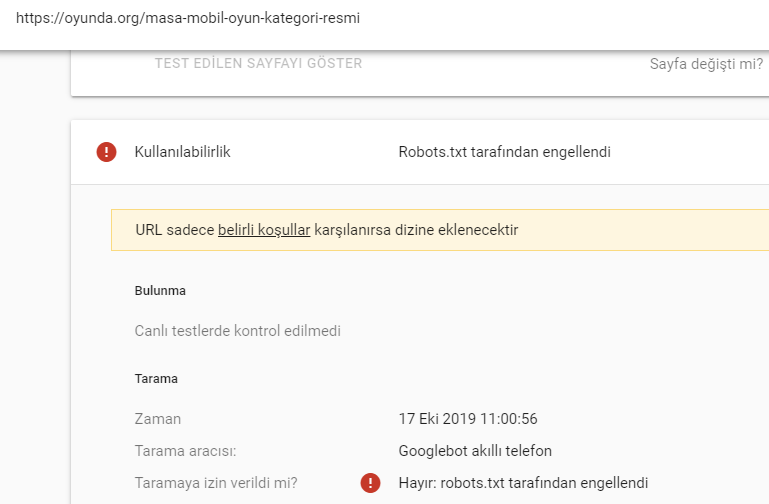The height and width of the screenshot is (504, 769).
Task: Click Canlı testlerde kontrol edilmedi text
Action: click(237, 331)
